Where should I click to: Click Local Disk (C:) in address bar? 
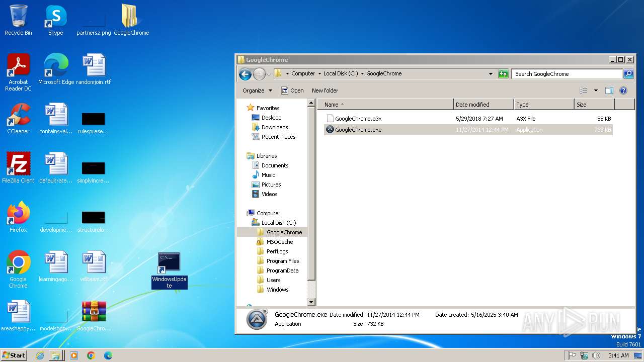pos(341,73)
